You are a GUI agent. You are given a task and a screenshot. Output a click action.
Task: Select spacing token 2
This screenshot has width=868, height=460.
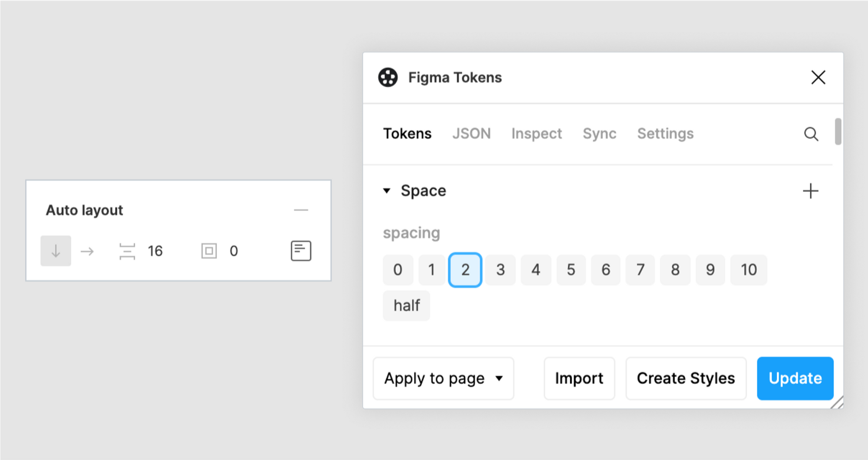[465, 270]
